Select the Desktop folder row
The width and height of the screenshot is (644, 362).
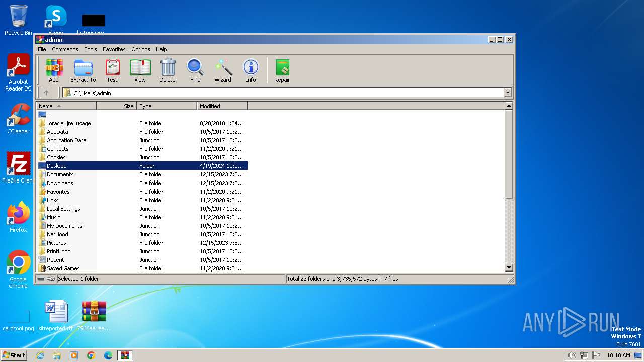[x=142, y=166]
